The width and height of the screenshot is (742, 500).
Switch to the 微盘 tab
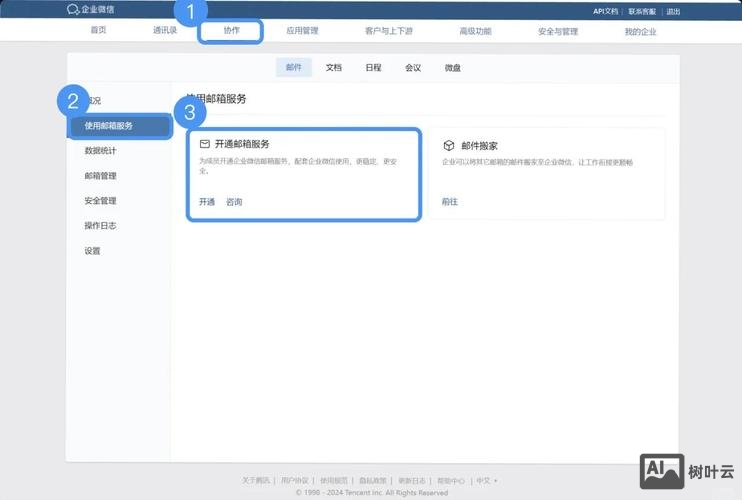453,68
